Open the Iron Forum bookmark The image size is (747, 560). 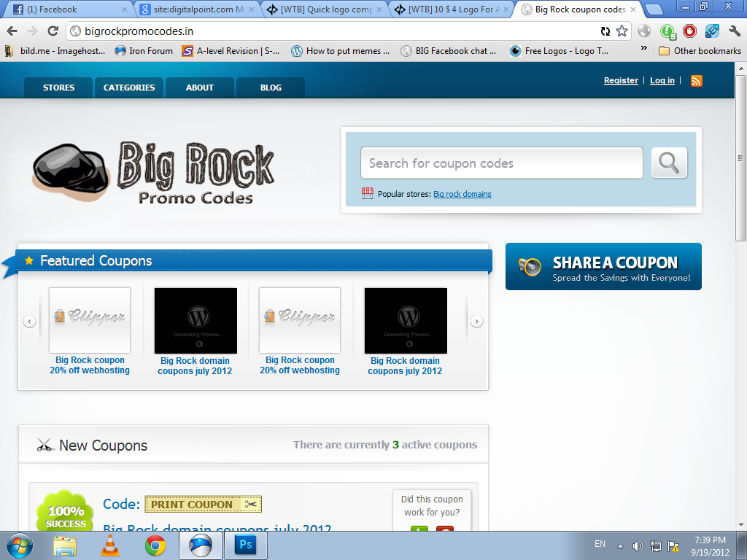pyautogui.click(x=144, y=51)
